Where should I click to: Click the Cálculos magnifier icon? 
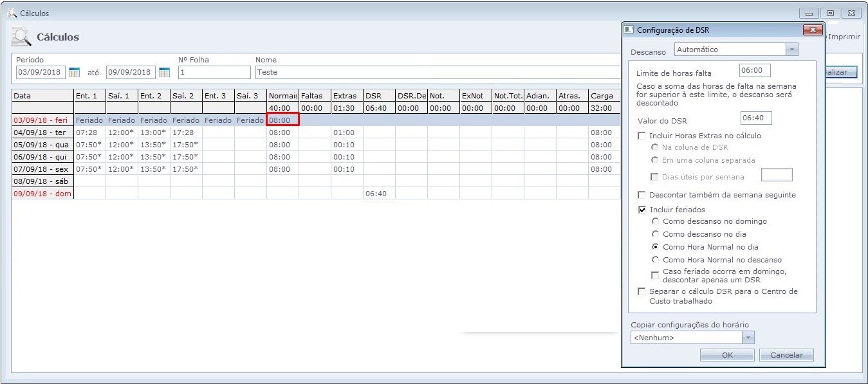pyautogui.click(x=21, y=37)
